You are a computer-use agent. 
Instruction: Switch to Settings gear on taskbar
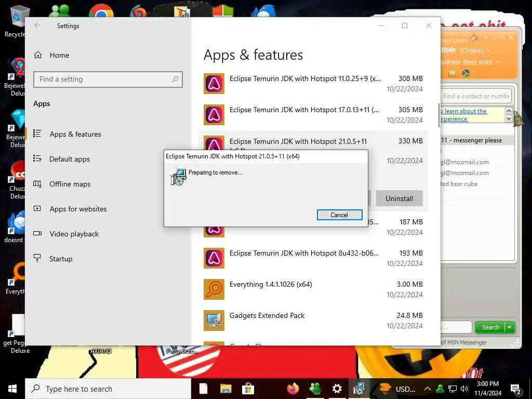click(x=337, y=389)
